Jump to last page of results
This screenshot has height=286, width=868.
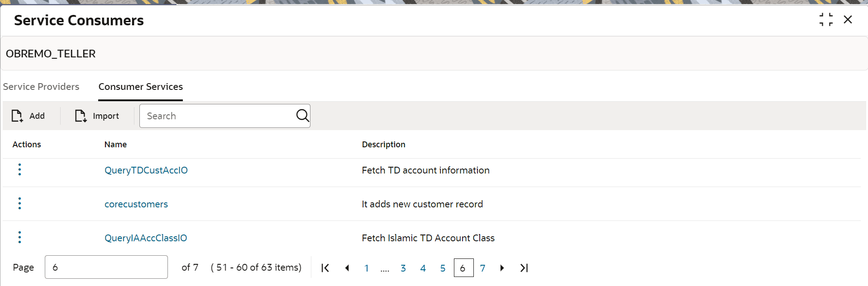(x=524, y=268)
